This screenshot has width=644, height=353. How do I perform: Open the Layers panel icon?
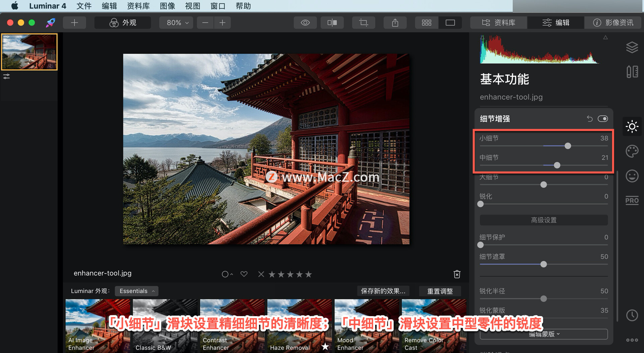click(632, 47)
